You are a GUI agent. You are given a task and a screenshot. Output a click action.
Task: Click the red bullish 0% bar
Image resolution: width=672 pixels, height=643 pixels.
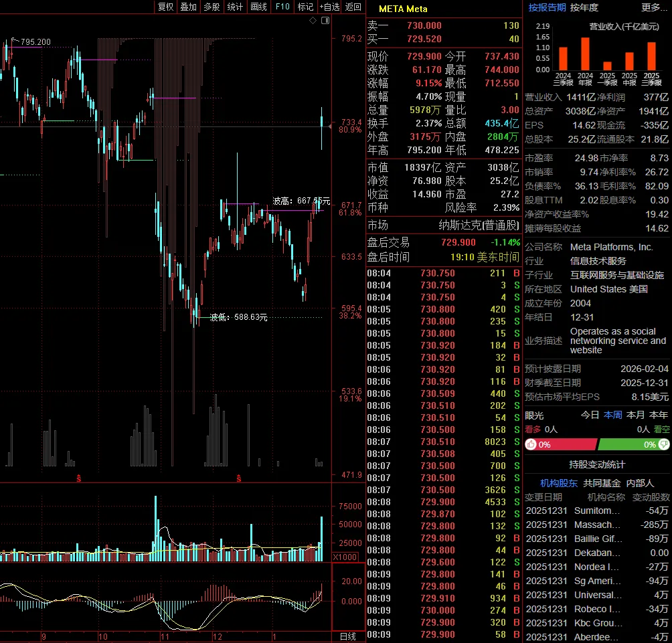tap(561, 444)
